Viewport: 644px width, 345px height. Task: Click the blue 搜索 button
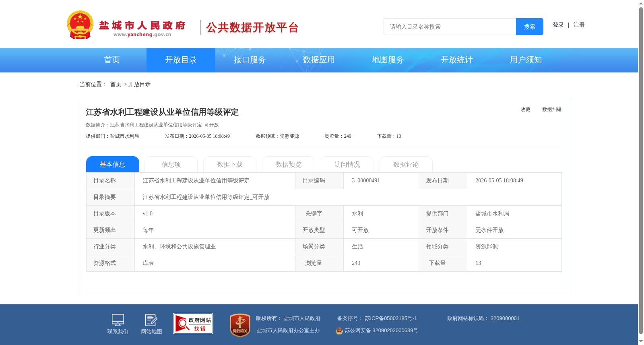pyautogui.click(x=530, y=27)
